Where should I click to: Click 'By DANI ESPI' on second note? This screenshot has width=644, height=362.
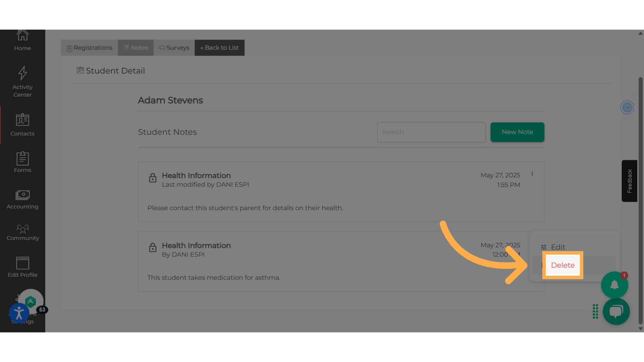183,254
